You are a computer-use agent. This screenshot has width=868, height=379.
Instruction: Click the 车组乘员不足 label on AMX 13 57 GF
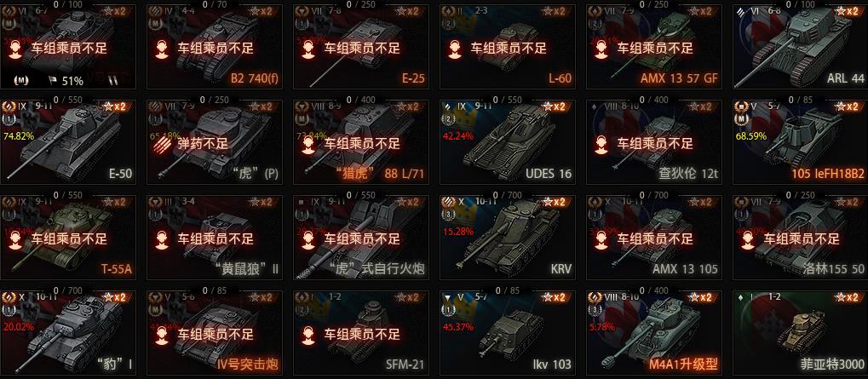[x=655, y=49]
